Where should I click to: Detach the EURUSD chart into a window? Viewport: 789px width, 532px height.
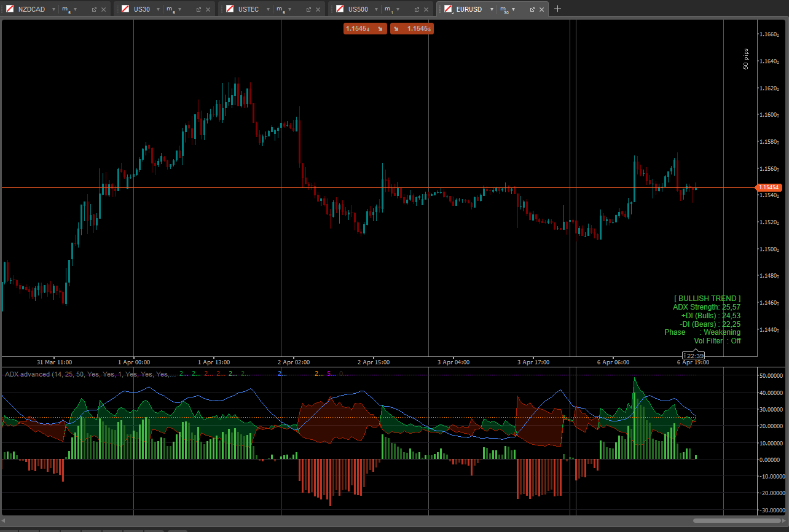point(532,9)
